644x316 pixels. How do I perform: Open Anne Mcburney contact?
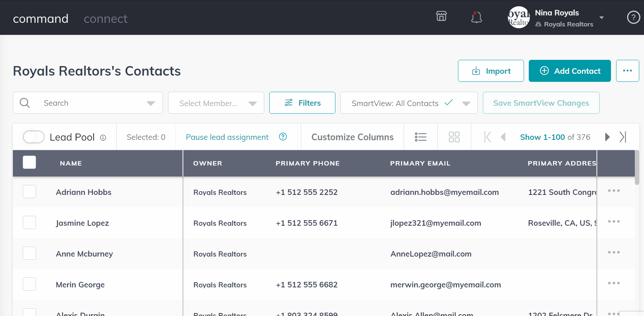click(84, 254)
